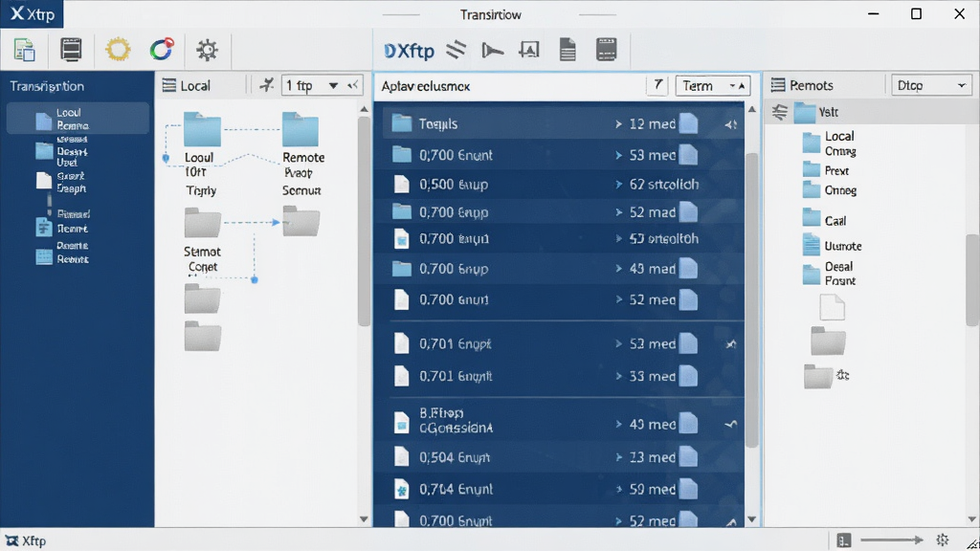Select the Loout 10fr Tlgrly folder icon
980x551 pixels.
pyautogui.click(x=202, y=129)
